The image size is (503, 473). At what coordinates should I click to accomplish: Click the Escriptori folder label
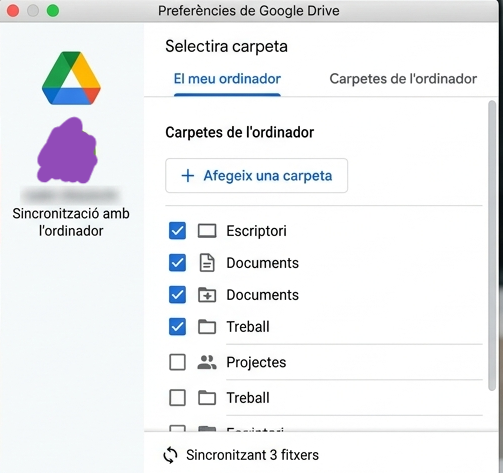click(x=256, y=231)
